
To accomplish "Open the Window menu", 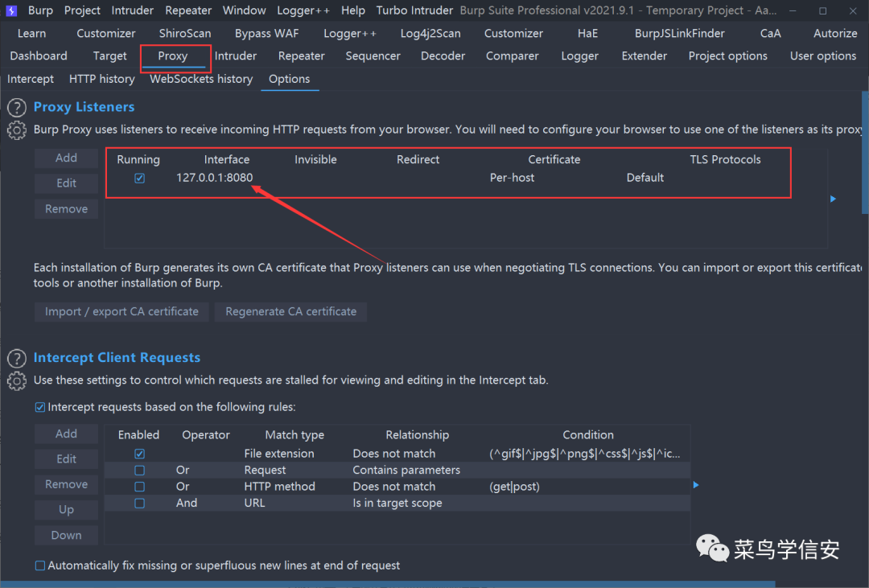I will [x=245, y=10].
